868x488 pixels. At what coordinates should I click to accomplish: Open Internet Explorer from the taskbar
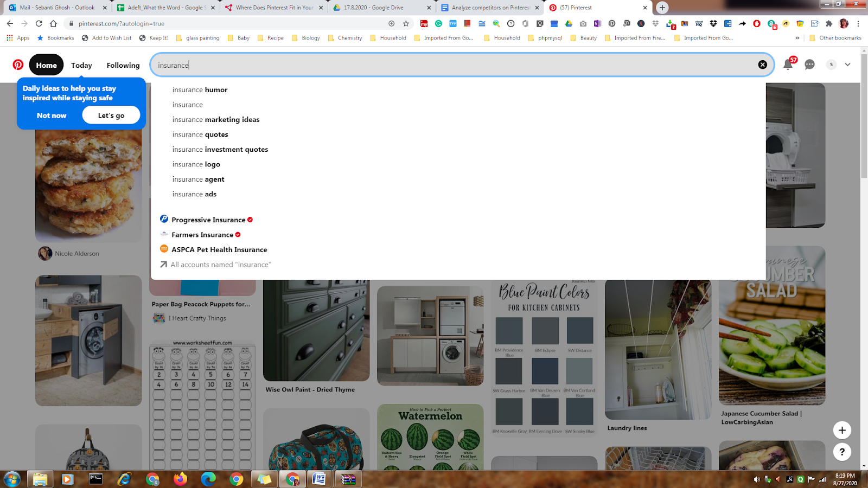coord(124,479)
